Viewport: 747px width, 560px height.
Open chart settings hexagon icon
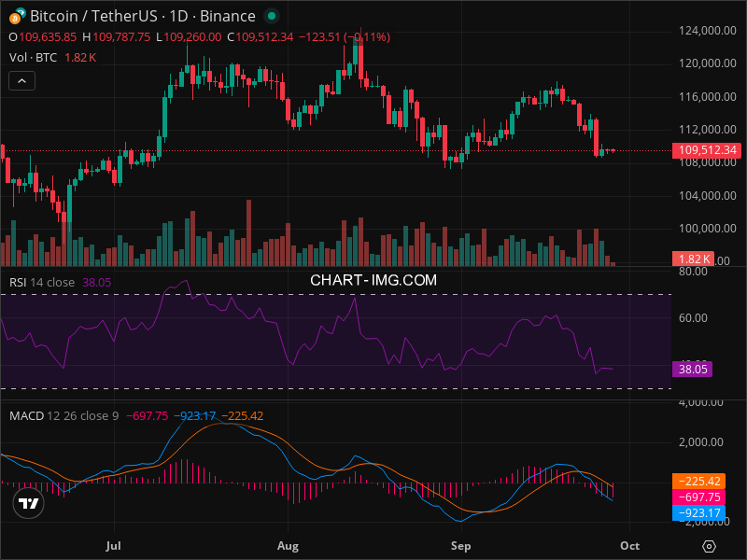click(710, 546)
